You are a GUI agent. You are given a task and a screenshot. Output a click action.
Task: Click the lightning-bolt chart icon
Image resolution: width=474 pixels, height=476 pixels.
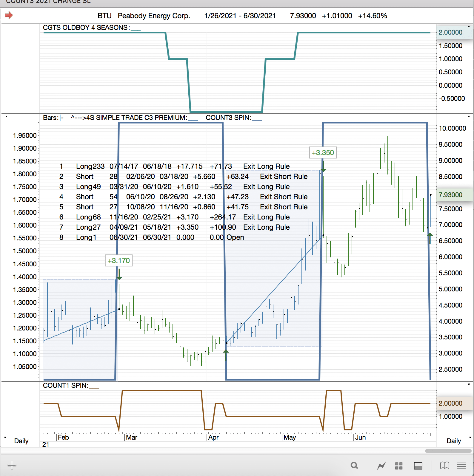point(381,465)
